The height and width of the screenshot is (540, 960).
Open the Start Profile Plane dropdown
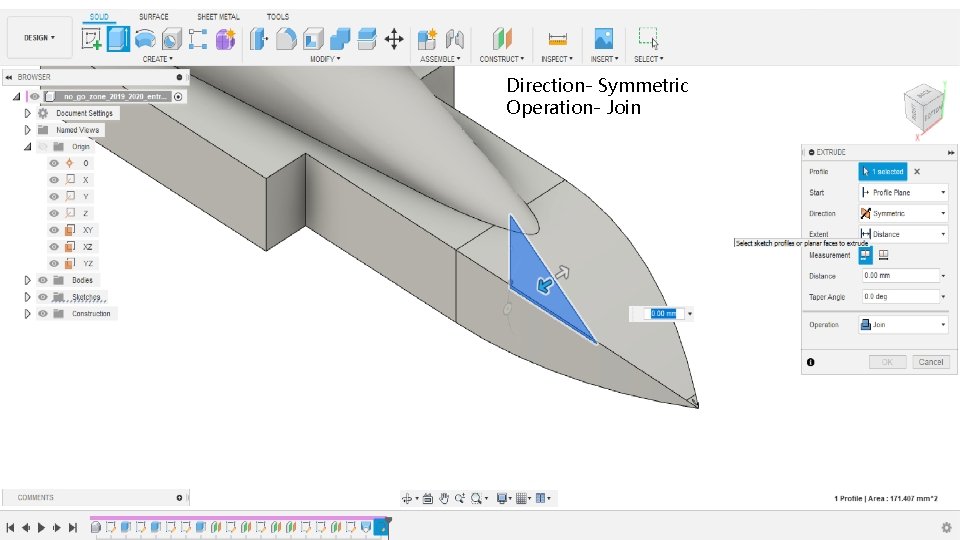904,192
